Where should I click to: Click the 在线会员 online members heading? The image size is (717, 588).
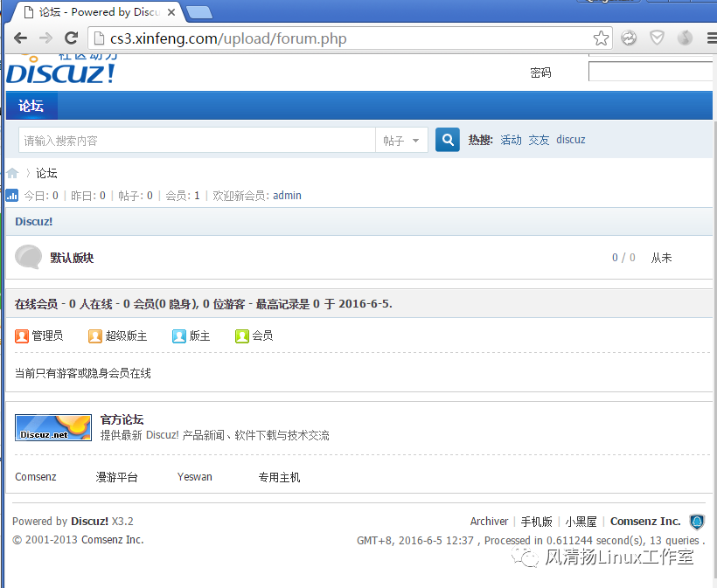[x=36, y=304]
